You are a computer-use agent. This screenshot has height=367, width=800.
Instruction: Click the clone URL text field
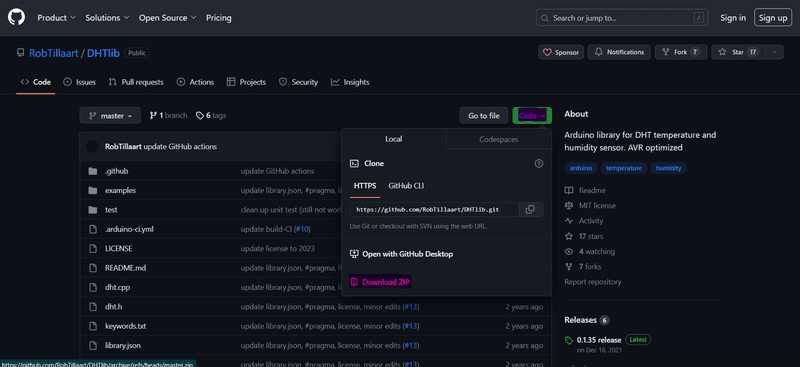[x=435, y=209]
